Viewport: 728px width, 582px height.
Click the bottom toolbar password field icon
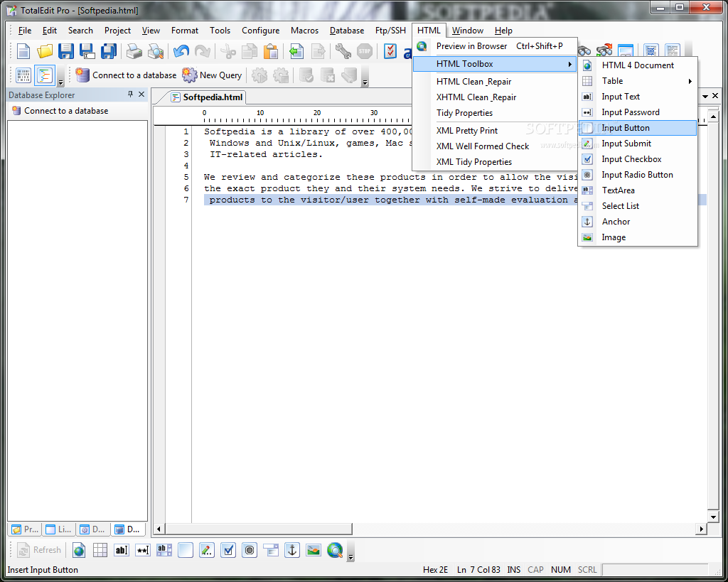point(142,551)
